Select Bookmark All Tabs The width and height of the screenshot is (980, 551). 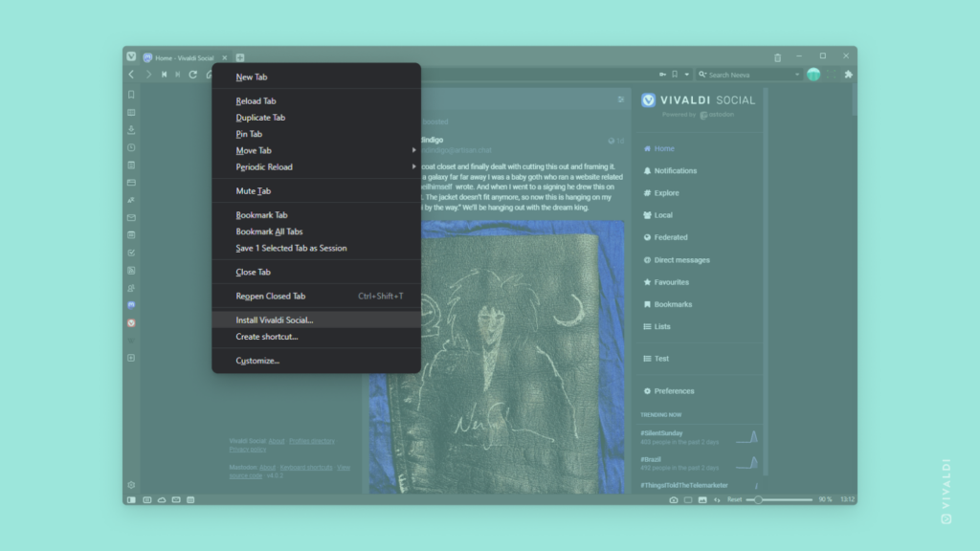316,231
